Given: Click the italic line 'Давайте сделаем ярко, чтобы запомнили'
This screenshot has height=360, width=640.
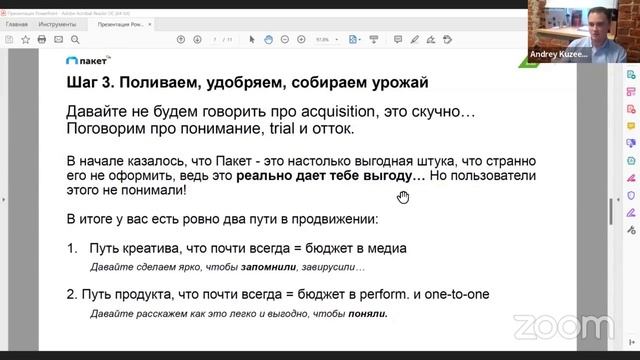Looking at the screenshot, I should coord(228,267).
